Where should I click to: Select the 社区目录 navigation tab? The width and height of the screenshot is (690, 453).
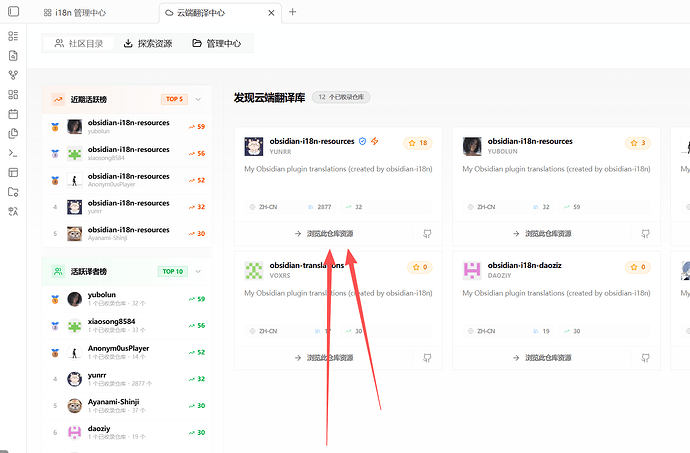tap(79, 43)
